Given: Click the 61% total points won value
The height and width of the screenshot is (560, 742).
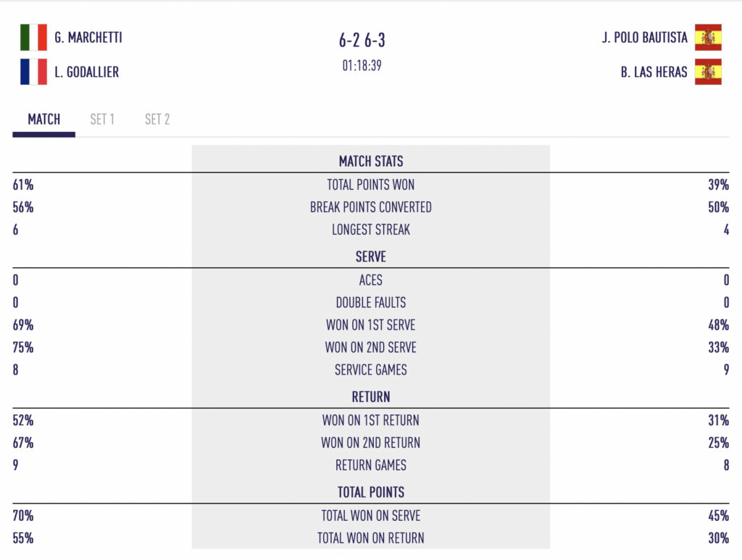Looking at the screenshot, I should click(22, 185).
